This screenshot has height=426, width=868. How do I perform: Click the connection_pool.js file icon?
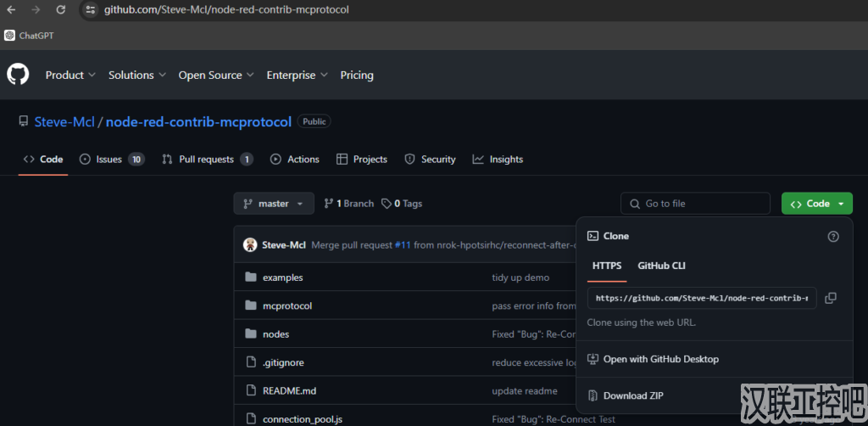click(251, 419)
